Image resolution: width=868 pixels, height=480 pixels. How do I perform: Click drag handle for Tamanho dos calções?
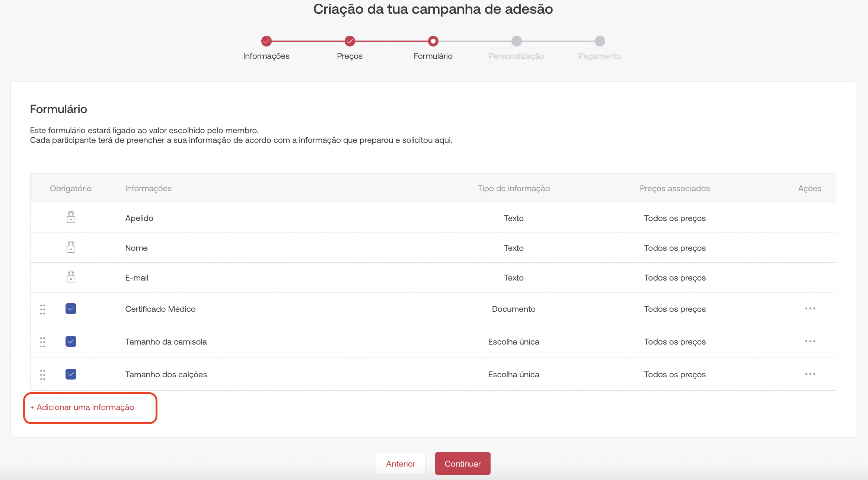pos(43,375)
